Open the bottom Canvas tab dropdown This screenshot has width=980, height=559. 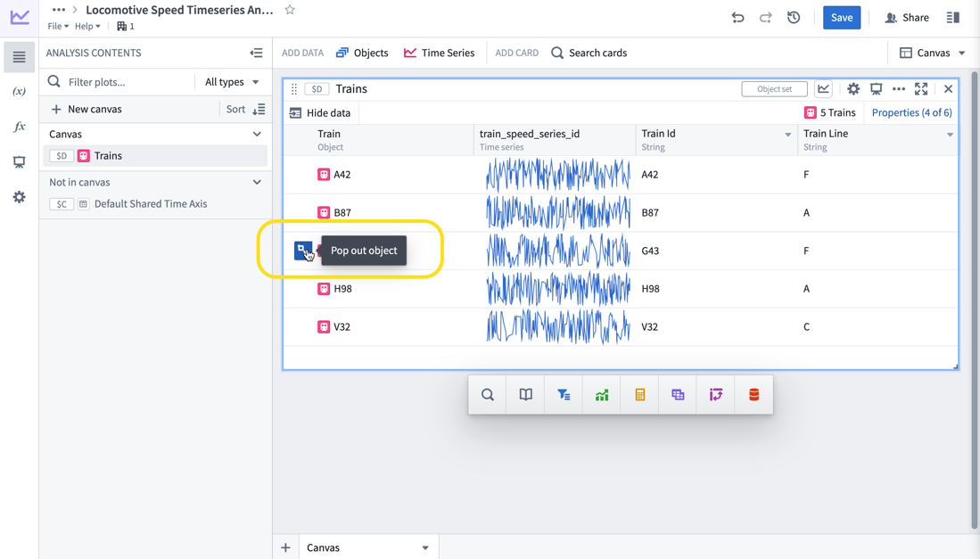click(425, 547)
